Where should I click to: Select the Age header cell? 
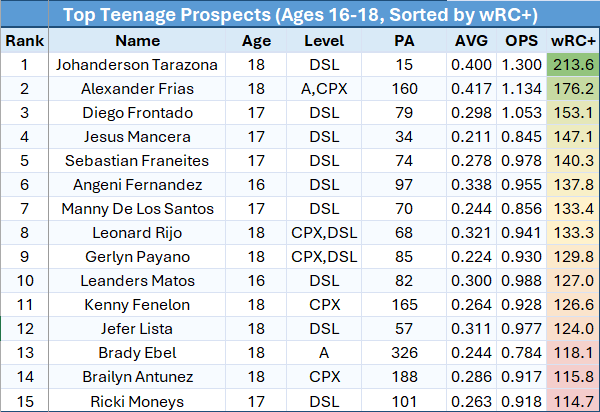pos(256,41)
